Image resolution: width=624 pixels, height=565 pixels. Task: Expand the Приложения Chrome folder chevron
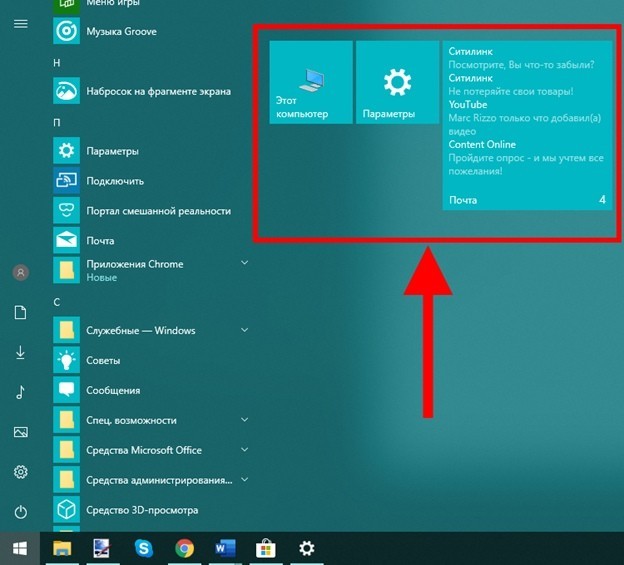[x=245, y=263]
